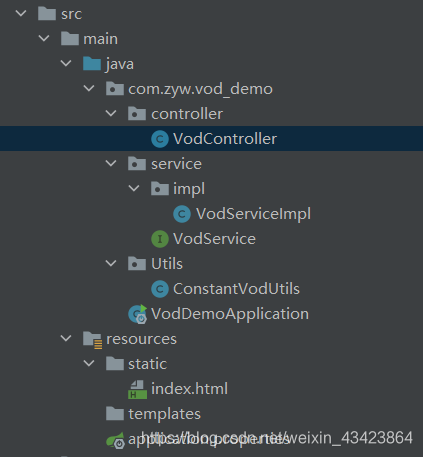Collapse the service package chevron
This screenshot has width=423, height=457.
click(x=111, y=163)
